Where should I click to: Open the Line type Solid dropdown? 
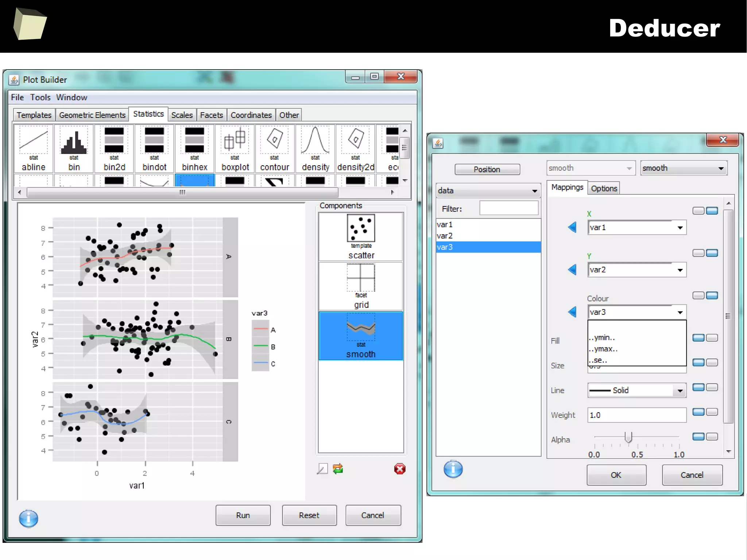point(680,391)
